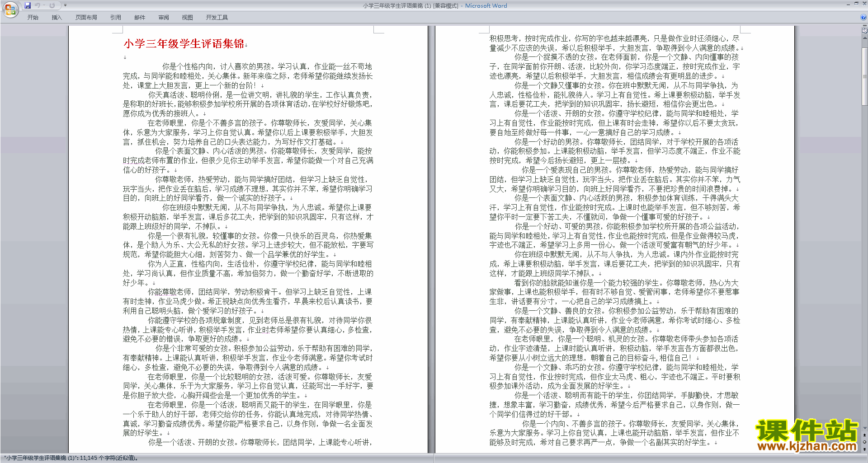Switch to the 引用 tab
The width and height of the screenshot is (868, 463).
tap(116, 18)
